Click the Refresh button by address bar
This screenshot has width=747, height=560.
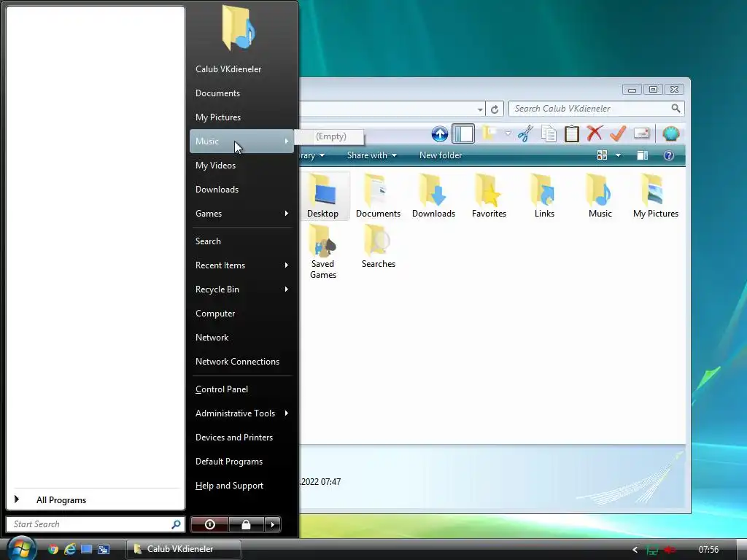(x=495, y=109)
